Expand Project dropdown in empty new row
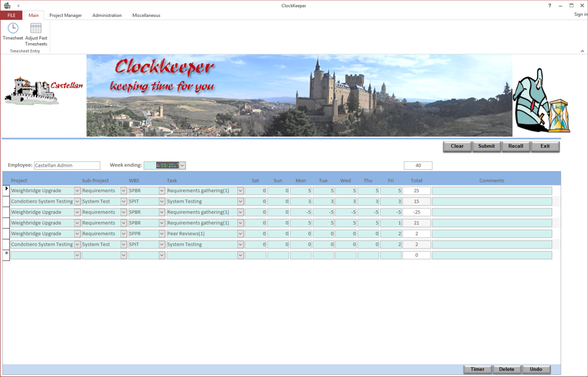Screen dimensions: 588x377 (77, 255)
